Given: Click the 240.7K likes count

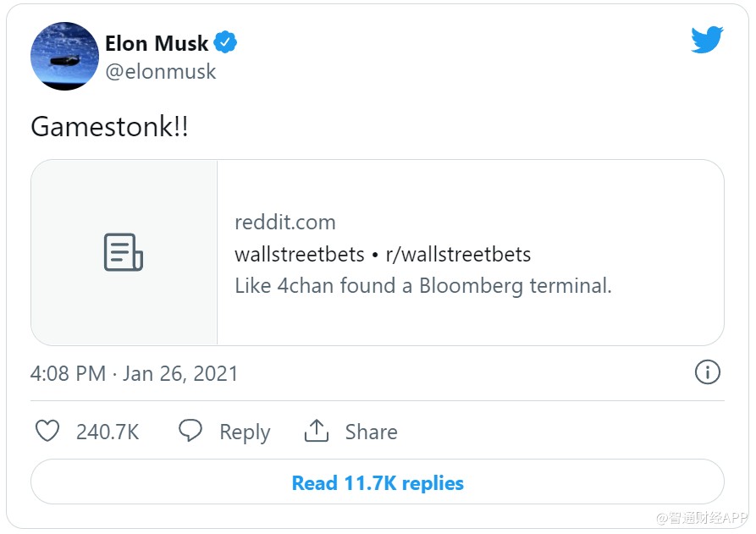Looking at the screenshot, I should [x=108, y=432].
